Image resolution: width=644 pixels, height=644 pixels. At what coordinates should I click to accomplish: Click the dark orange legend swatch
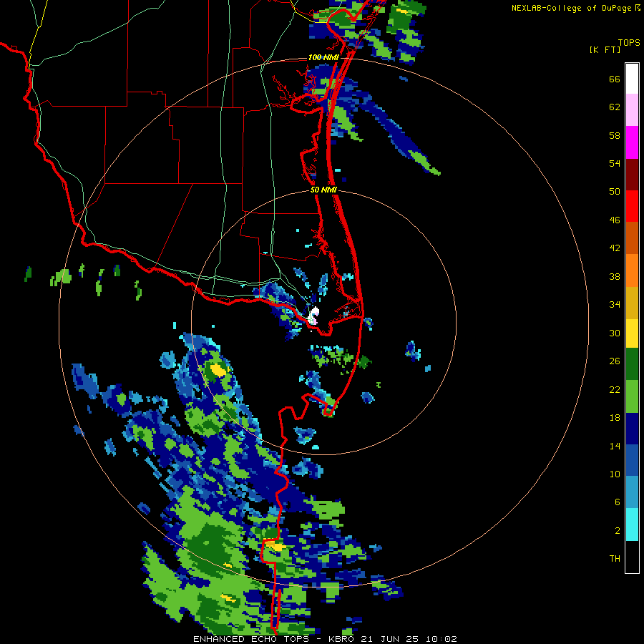pos(632,238)
